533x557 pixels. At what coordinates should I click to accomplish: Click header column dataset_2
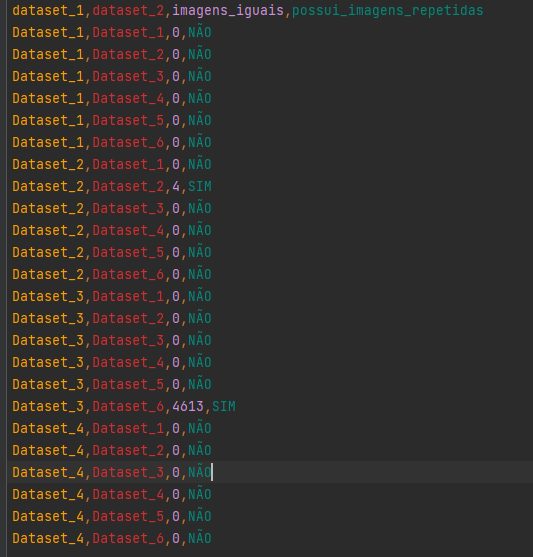128,11
